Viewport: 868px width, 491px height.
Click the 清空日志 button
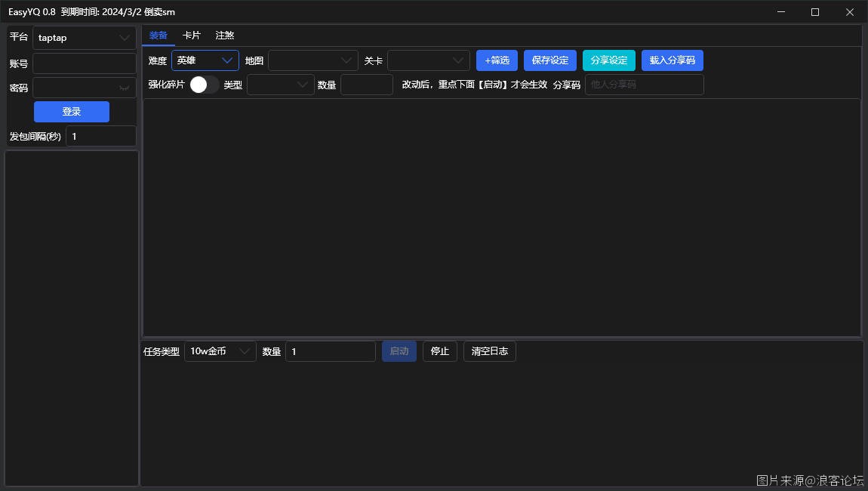pyautogui.click(x=489, y=351)
